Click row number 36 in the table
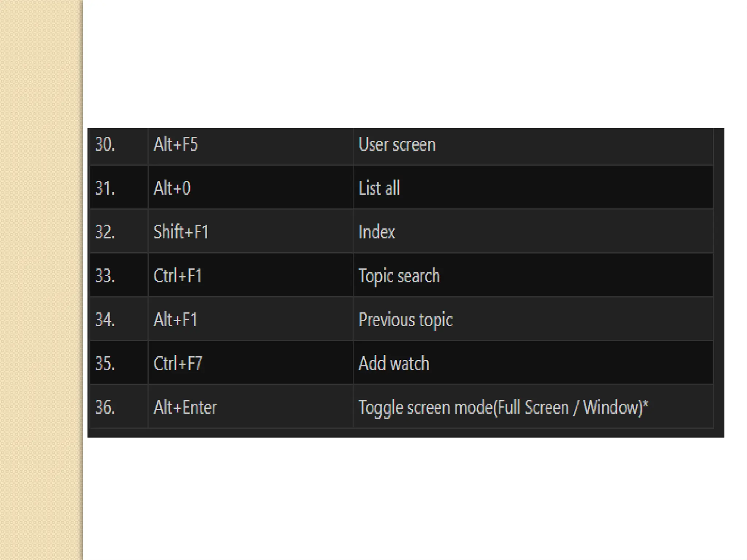Screen dimensions: 747x560 (105, 407)
